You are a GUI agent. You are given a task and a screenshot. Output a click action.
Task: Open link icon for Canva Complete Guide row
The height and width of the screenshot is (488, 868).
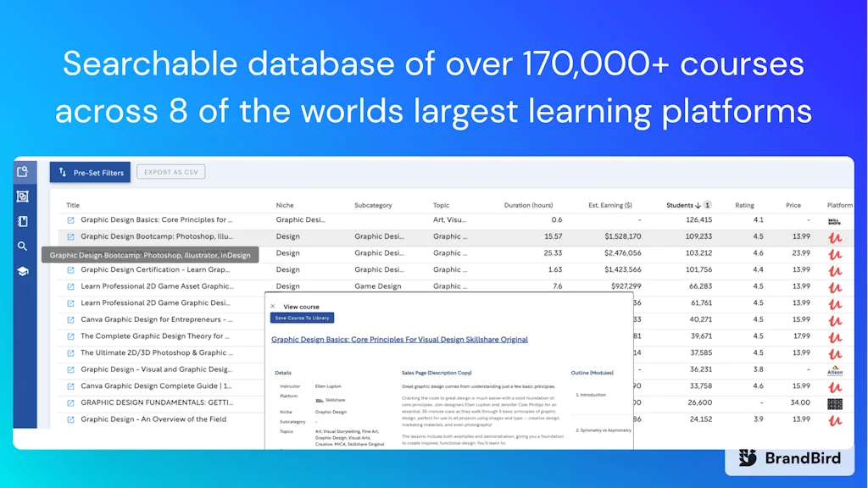point(70,386)
